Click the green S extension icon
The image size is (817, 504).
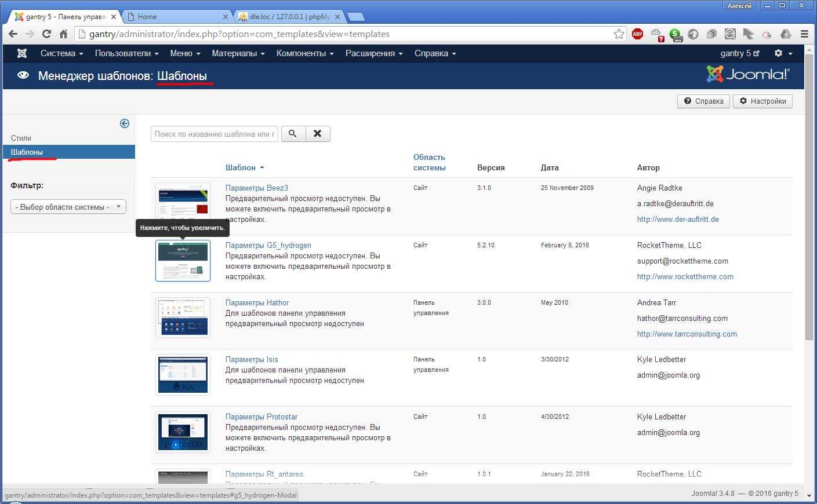(x=676, y=35)
